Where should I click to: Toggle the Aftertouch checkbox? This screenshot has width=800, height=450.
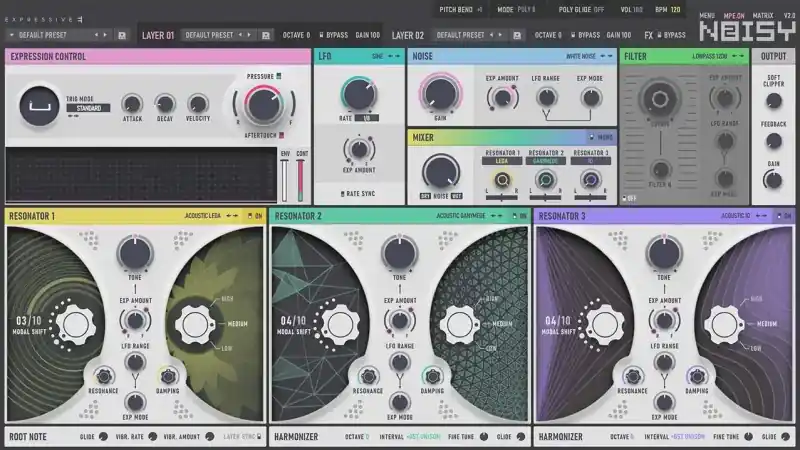(x=281, y=135)
